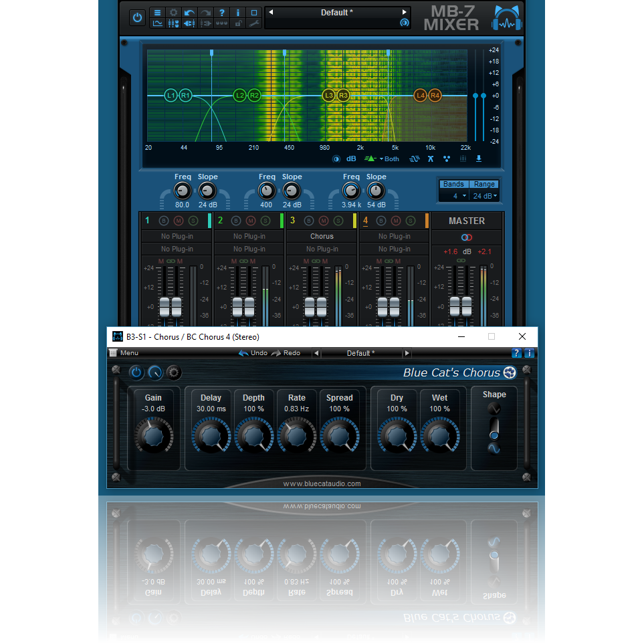Click the download icon below the spectrum display
Screen dimensions: 644x644
click(479, 159)
